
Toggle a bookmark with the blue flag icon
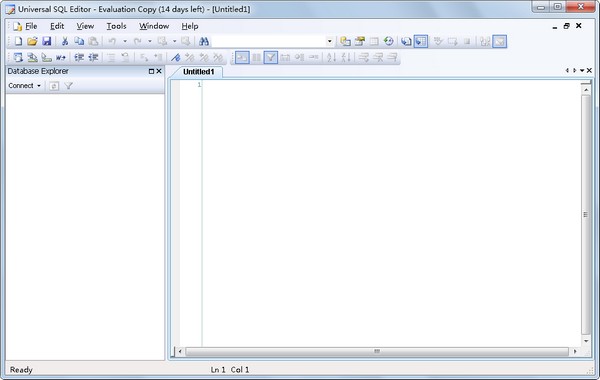click(175, 58)
